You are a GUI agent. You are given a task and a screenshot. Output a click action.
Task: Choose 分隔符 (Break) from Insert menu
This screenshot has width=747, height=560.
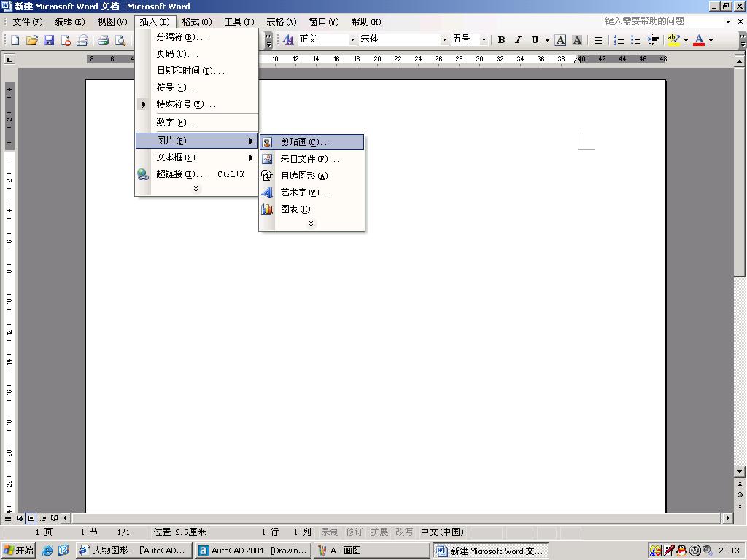197,37
